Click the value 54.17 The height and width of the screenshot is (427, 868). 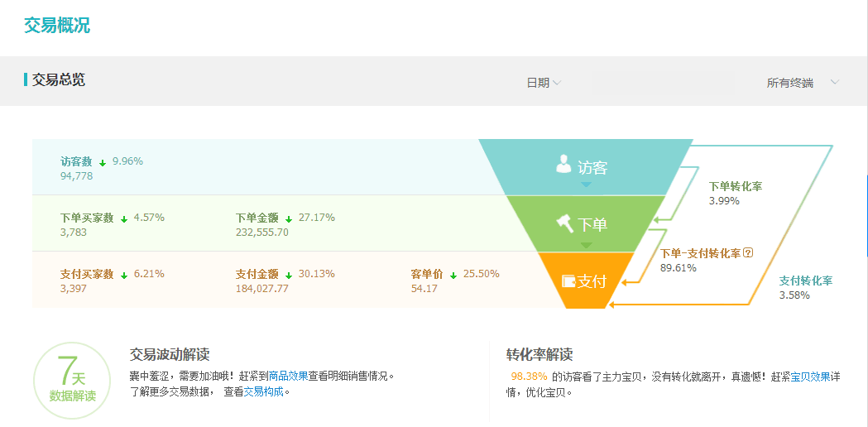(422, 289)
